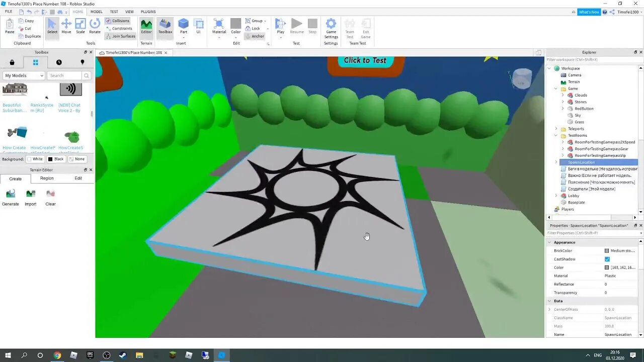Switch to the MODEL ribbon tab

96,12
